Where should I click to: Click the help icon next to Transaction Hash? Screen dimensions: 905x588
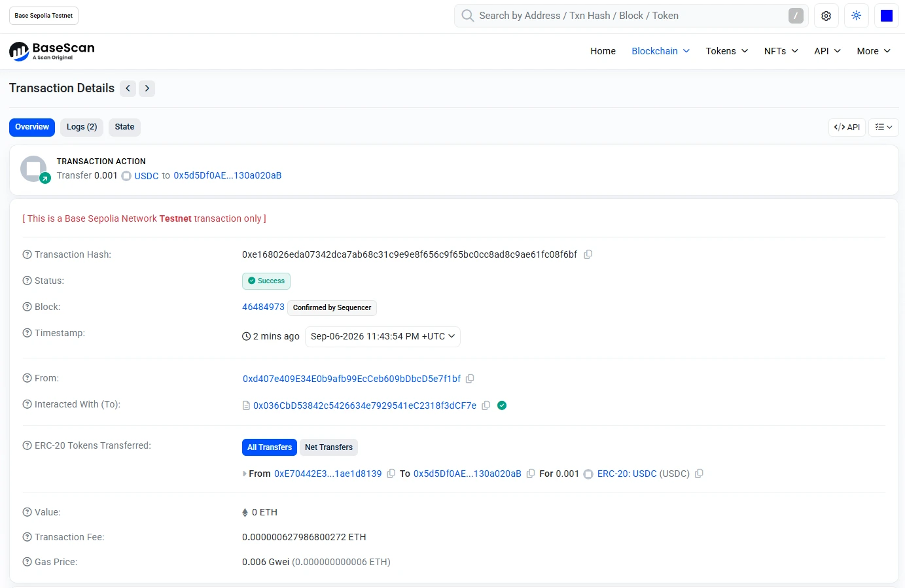pos(27,254)
